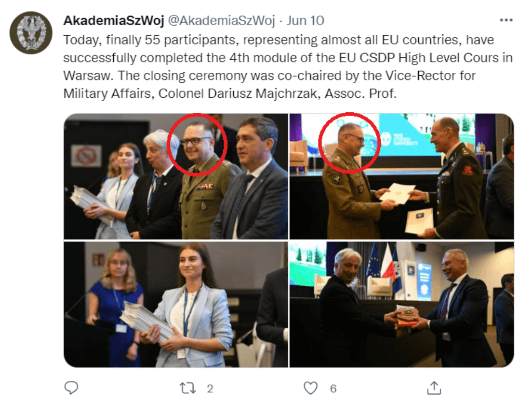Click the AkademiaSzWoj display name

(x=114, y=21)
